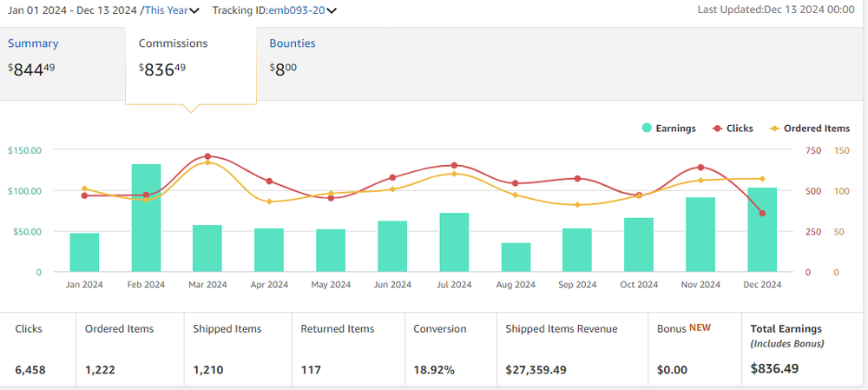Toggle the Ordered Items legend series
868x390 pixels.
pyautogui.click(x=809, y=129)
